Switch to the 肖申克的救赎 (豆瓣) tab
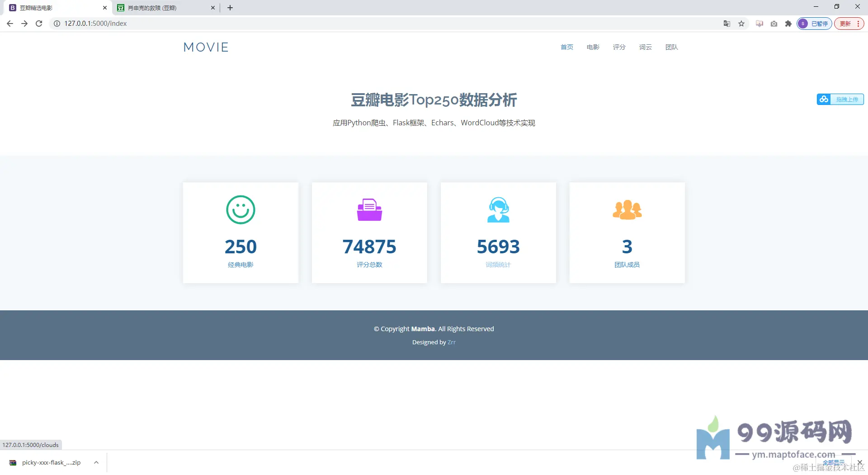The image size is (868, 475). tap(166, 8)
